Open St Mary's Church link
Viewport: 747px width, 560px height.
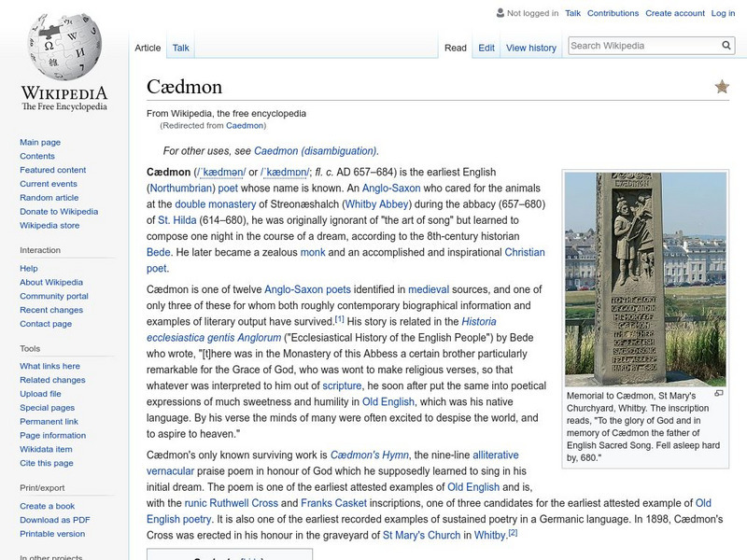[422, 535]
